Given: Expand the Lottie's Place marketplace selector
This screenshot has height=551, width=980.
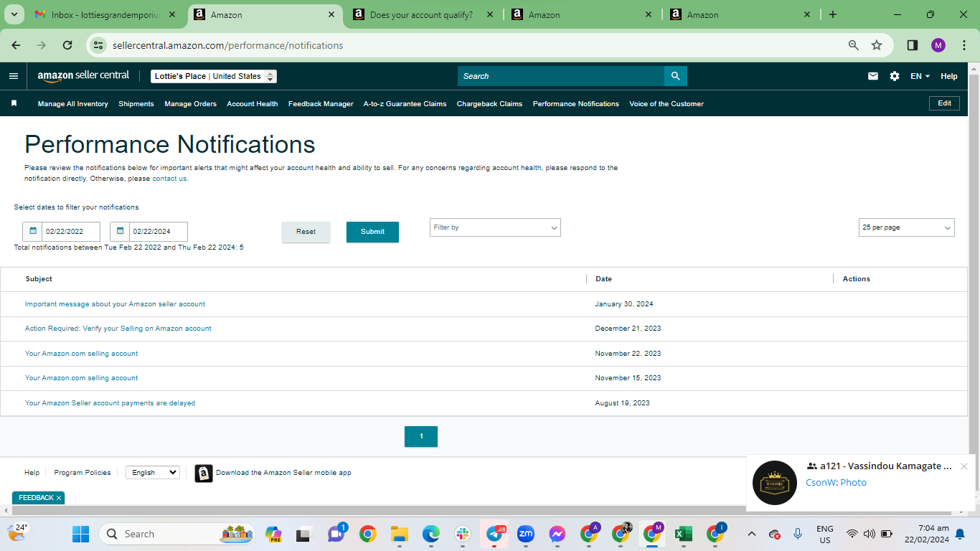Looking at the screenshot, I should (214, 76).
